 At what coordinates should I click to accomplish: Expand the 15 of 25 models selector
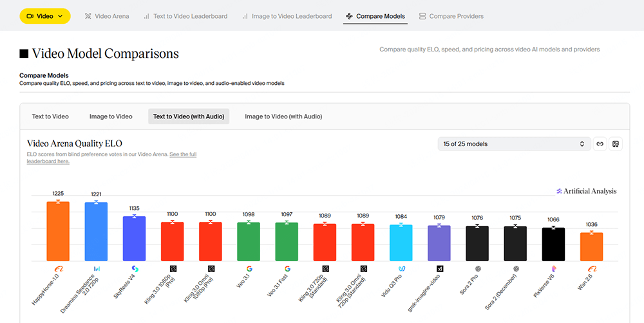point(514,144)
